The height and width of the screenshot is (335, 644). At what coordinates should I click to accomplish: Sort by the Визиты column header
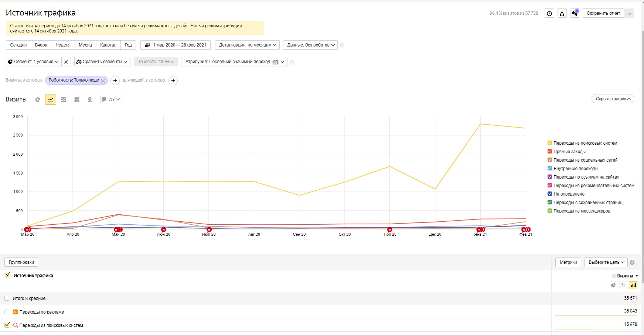tap(625, 276)
